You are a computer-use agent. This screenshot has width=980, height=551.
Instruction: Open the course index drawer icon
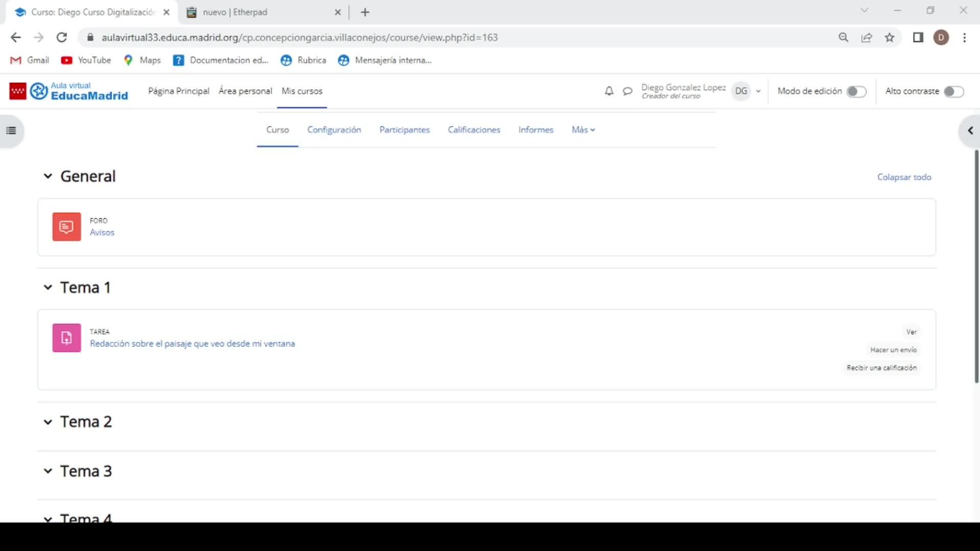point(11,131)
